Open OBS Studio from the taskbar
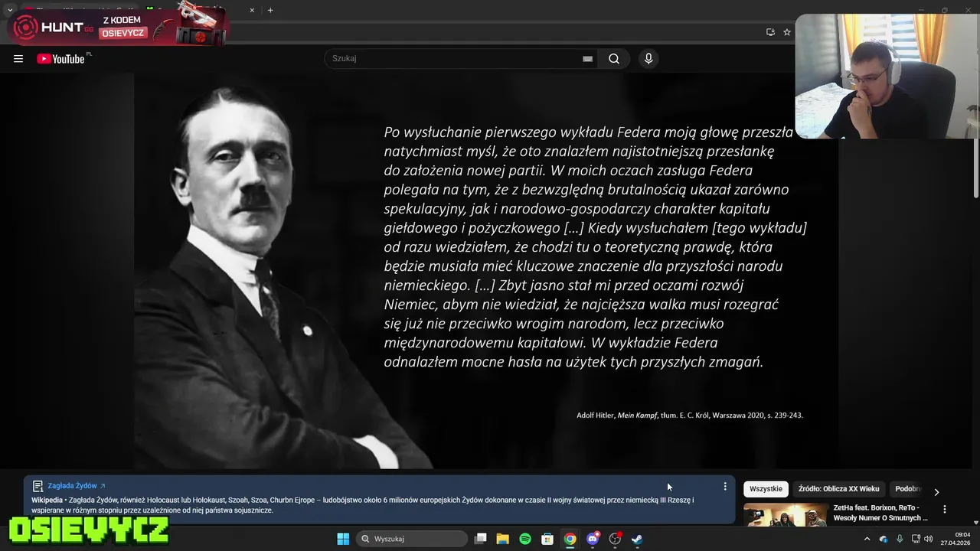Viewport: 980px width, 551px height. point(615,539)
